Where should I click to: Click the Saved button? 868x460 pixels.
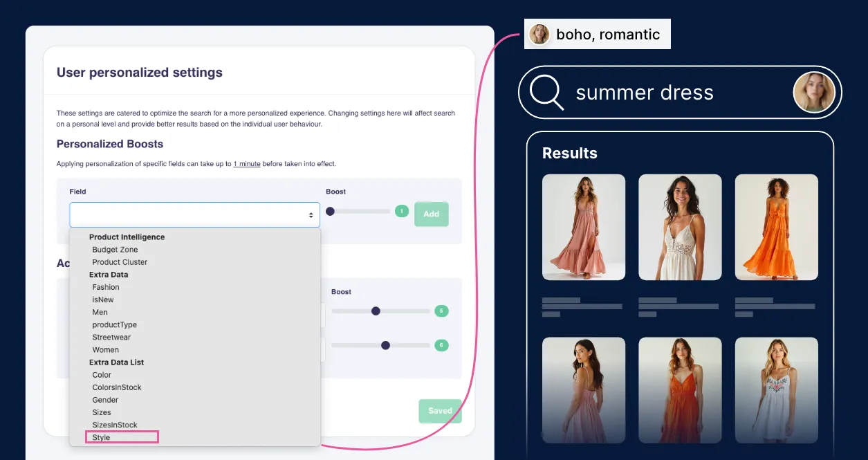click(440, 411)
